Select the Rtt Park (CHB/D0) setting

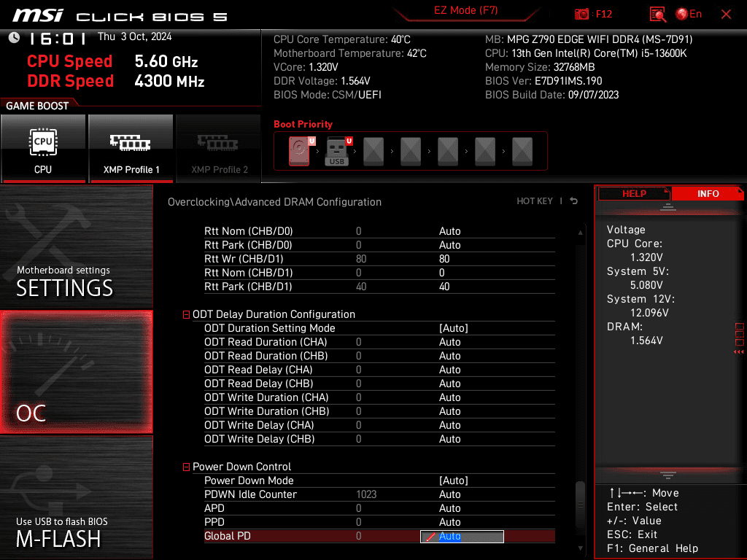(x=379, y=245)
